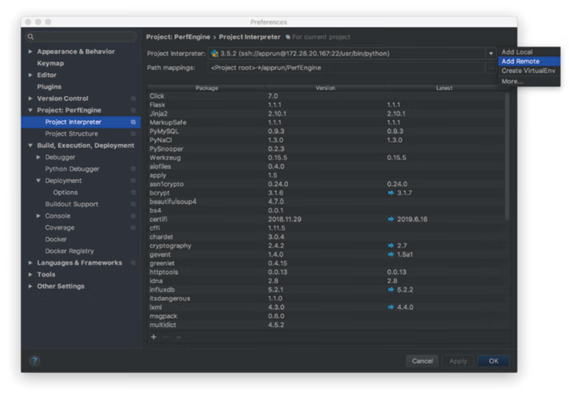Screen dimensions: 569x396
Task: Click the help question mark icon
Action: point(34,361)
